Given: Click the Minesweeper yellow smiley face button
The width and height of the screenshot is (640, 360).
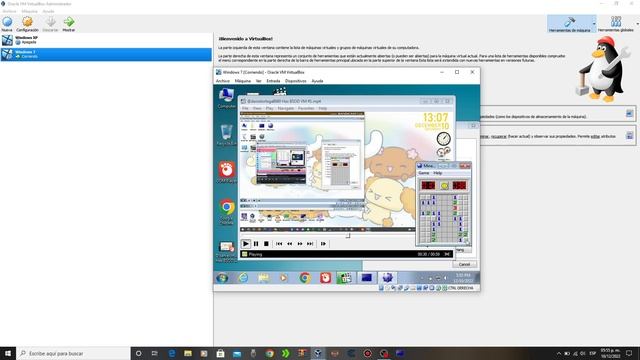Looking at the screenshot, I should [x=444, y=186].
